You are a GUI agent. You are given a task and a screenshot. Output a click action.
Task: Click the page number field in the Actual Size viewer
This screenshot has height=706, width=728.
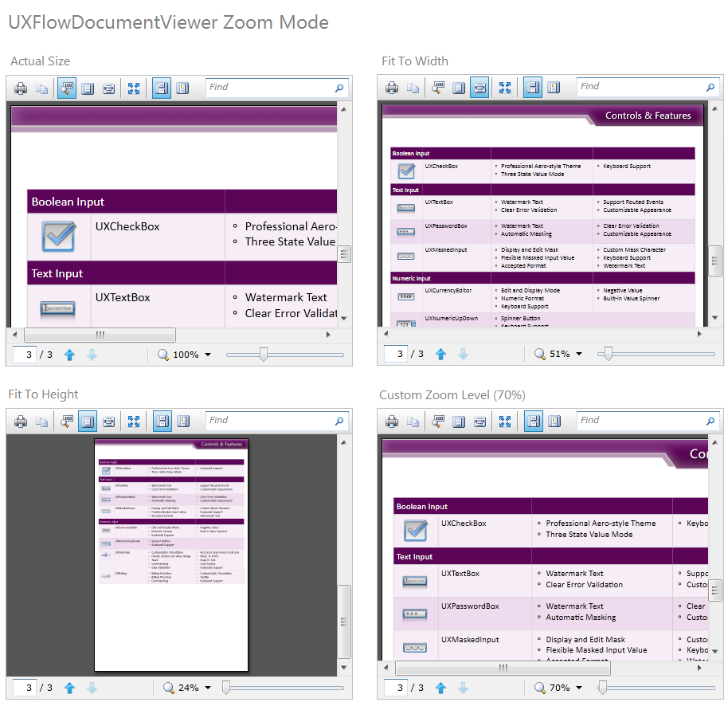25,355
